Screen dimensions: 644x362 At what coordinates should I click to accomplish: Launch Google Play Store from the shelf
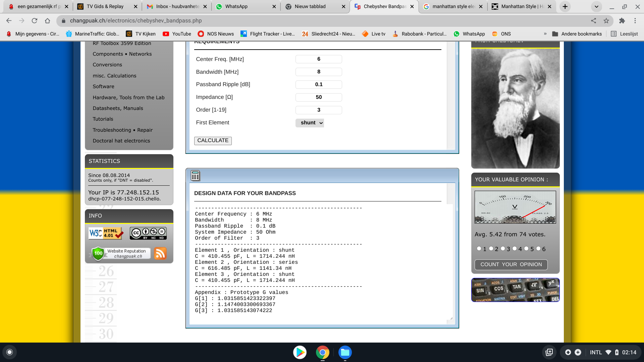[300, 352]
